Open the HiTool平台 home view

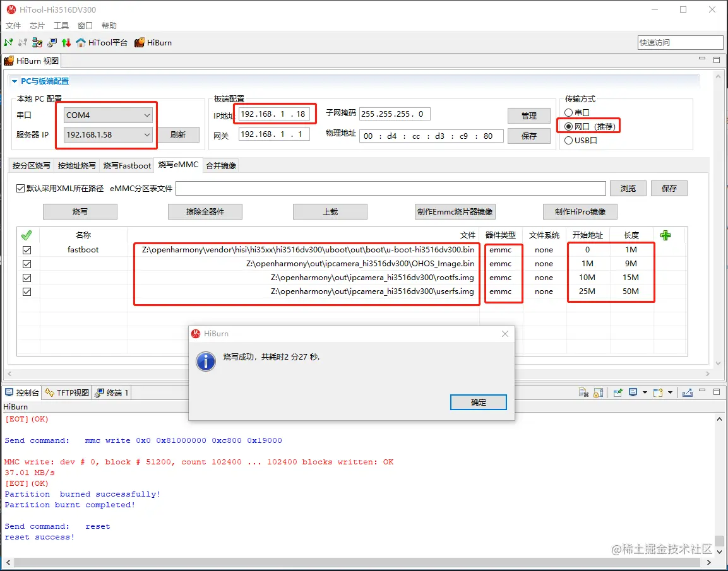pyautogui.click(x=102, y=43)
